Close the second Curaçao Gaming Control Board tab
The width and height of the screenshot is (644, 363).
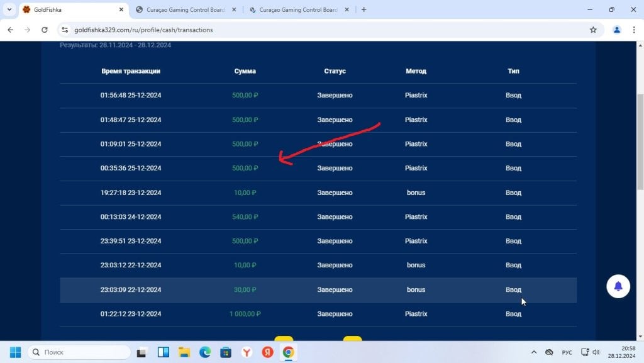(x=347, y=9)
